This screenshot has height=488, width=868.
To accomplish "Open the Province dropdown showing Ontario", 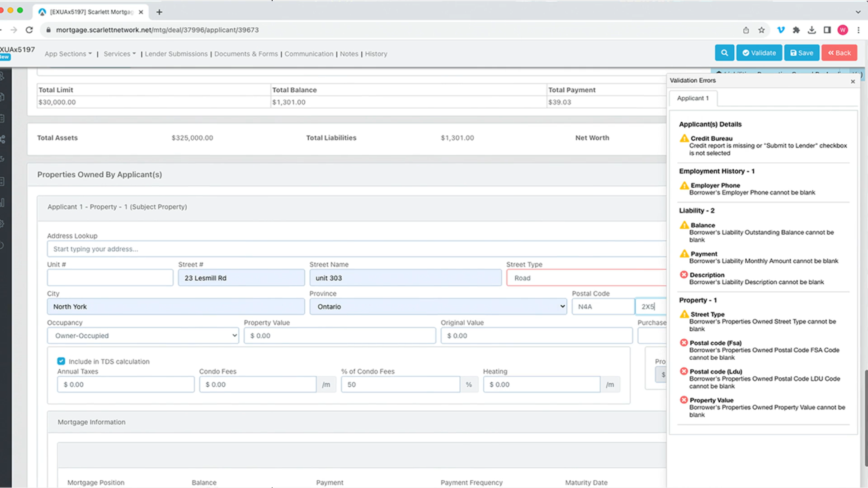I will 438,307.
